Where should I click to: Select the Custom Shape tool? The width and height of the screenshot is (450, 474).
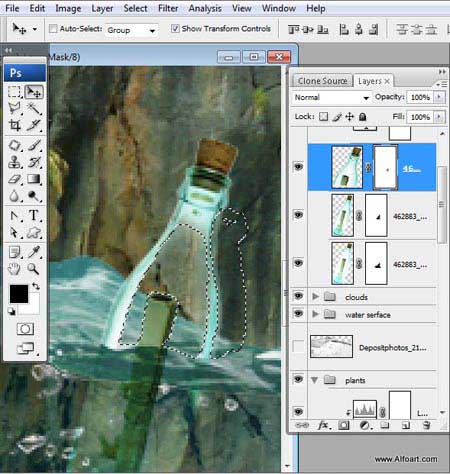pos(34,232)
